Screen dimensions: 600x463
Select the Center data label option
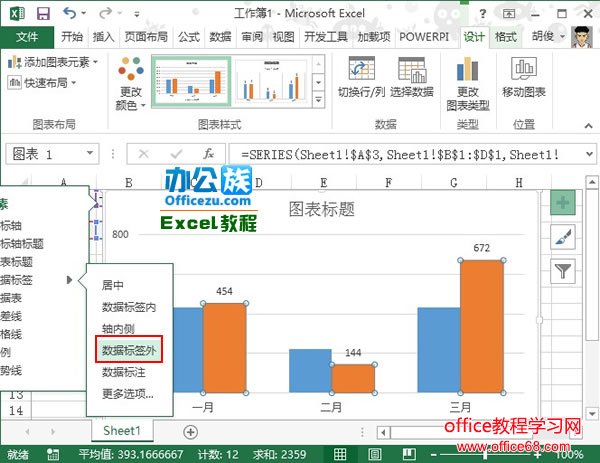point(112,285)
